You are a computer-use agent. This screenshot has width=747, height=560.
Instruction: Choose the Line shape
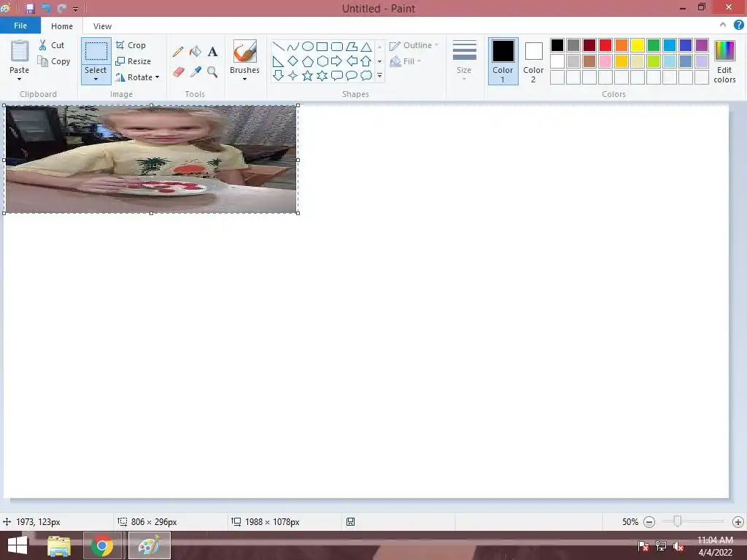278,46
